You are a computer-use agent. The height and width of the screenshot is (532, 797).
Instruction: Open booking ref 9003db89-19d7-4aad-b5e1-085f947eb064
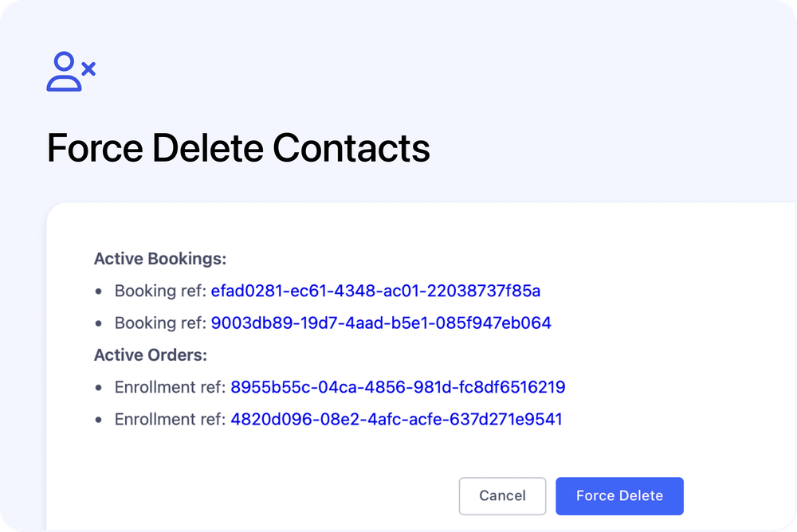pos(381,323)
